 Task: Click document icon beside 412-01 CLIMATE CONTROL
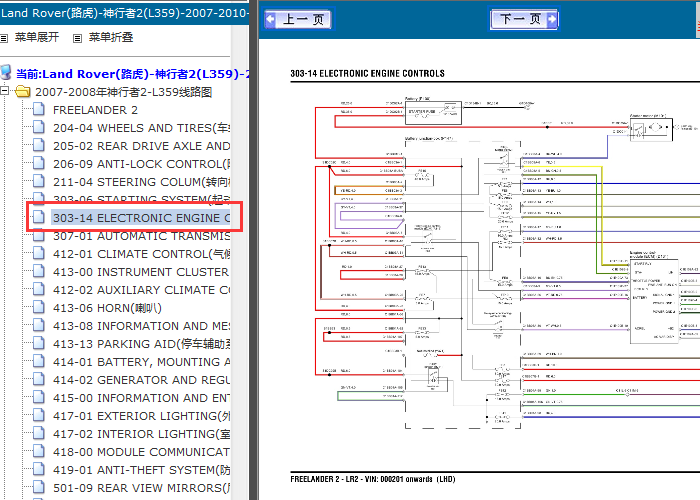pyautogui.click(x=39, y=253)
